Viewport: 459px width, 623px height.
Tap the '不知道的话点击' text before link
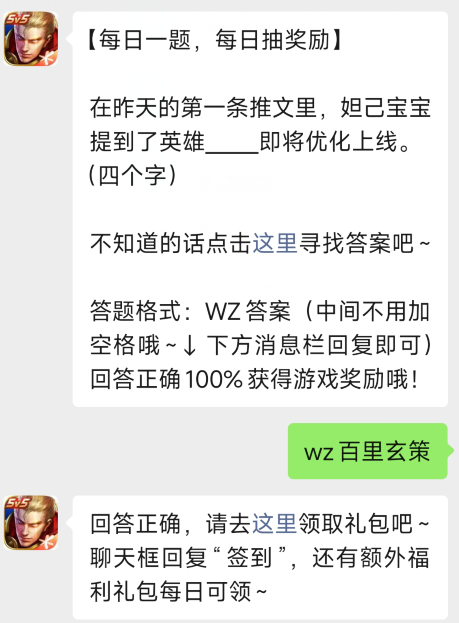[x=170, y=243]
